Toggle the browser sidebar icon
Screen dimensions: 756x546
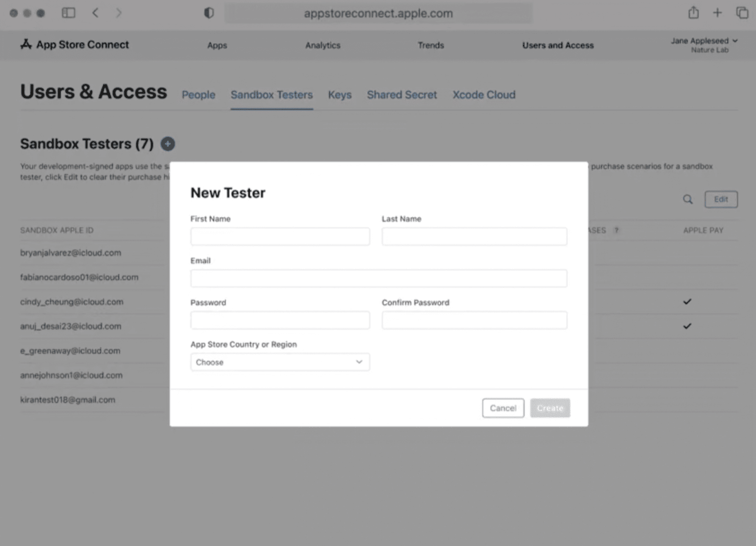pos(69,13)
